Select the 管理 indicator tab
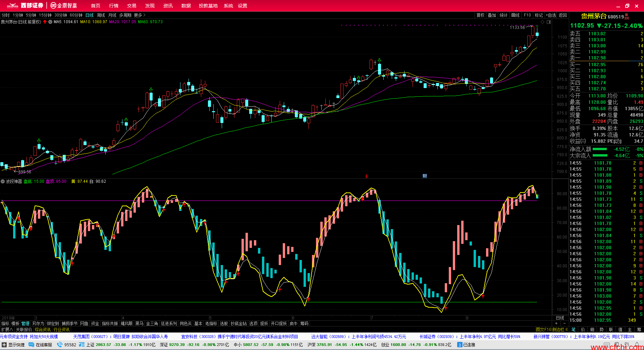This screenshot has width=644, height=350. pos(25,323)
